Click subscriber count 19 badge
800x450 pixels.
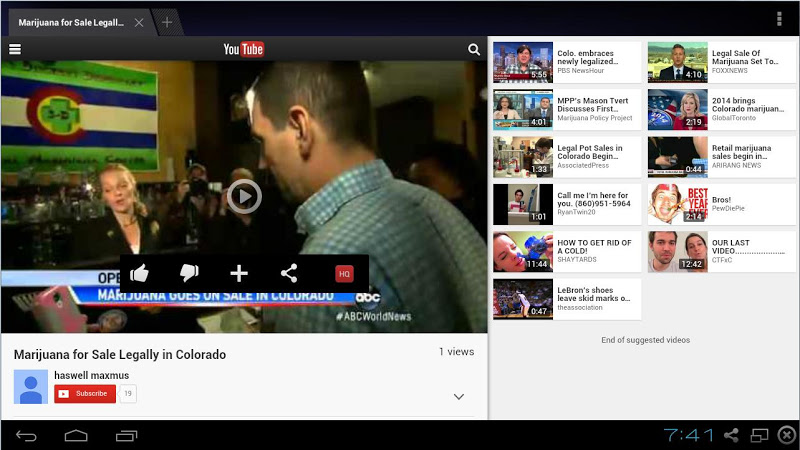[x=128, y=393]
